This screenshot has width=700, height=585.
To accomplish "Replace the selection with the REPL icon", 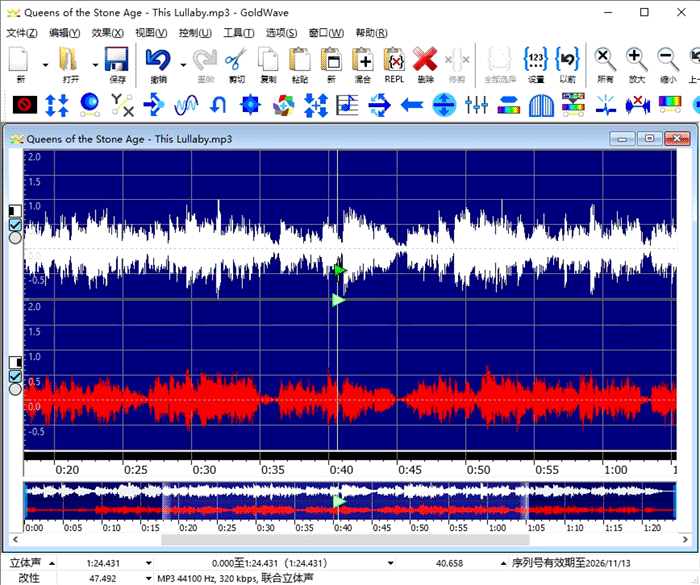I will pyautogui.click(x=394, y=60).
